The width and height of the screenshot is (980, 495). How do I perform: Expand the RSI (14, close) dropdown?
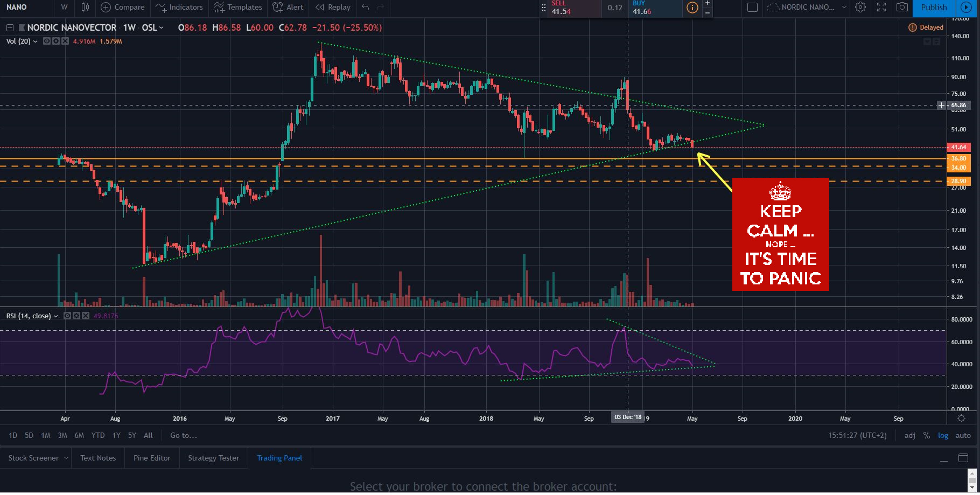coord(55,316)
